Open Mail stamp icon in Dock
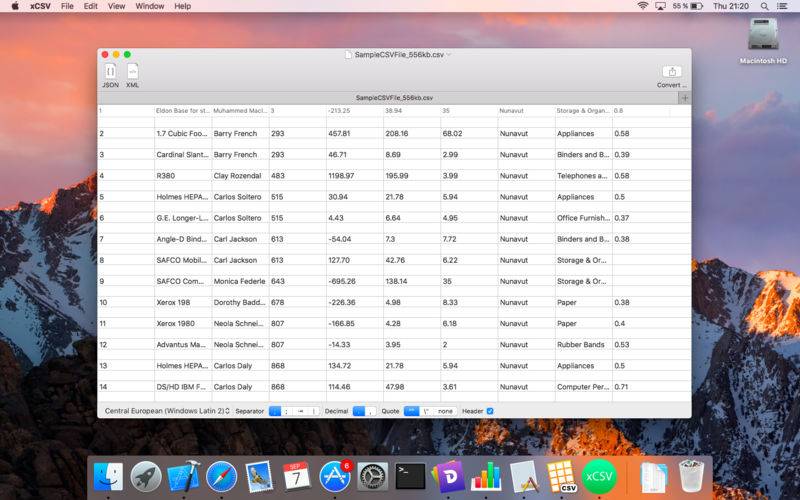This screenshot has width=800, height=500. (259, 477)
